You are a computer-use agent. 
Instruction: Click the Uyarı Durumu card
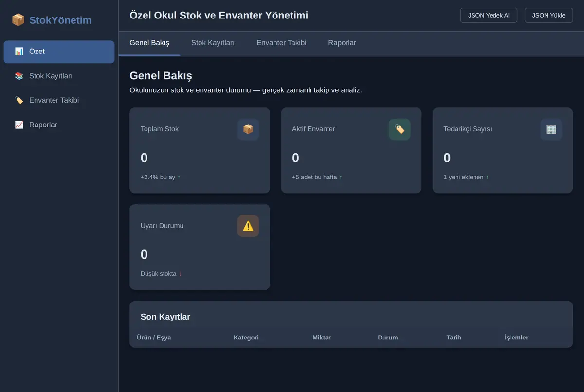(200, 247)
